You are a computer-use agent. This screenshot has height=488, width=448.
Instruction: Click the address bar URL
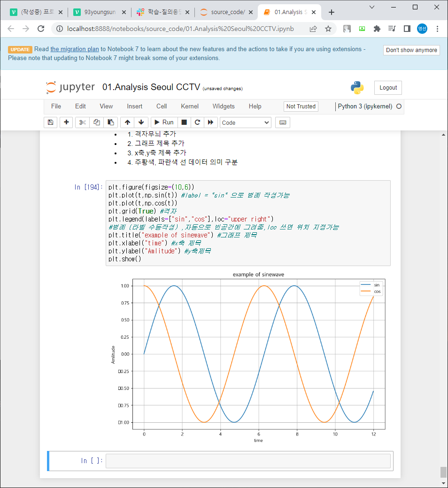coord(180,29)
